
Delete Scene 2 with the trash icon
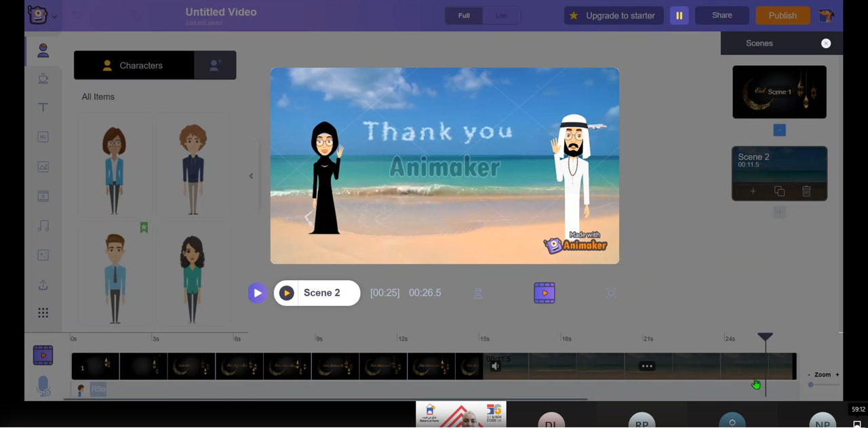coord(806,192)
